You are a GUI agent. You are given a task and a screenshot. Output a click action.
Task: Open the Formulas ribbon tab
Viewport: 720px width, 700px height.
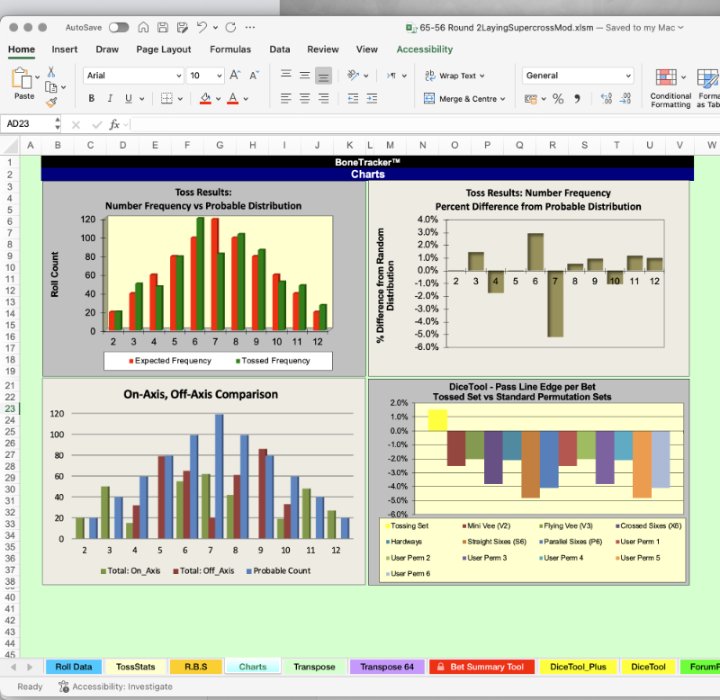click(x=230, y=49)
